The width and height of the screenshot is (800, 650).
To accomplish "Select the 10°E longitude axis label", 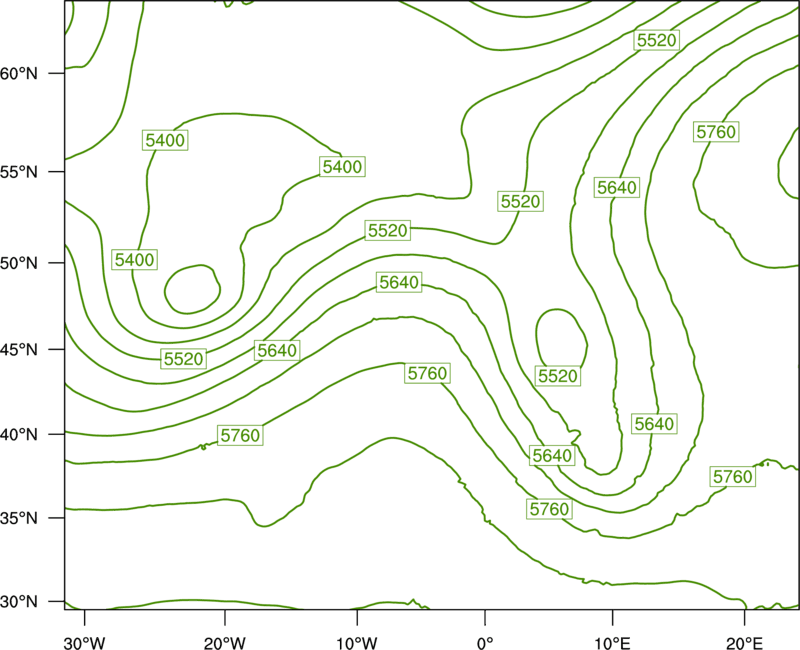I will 612,643.
